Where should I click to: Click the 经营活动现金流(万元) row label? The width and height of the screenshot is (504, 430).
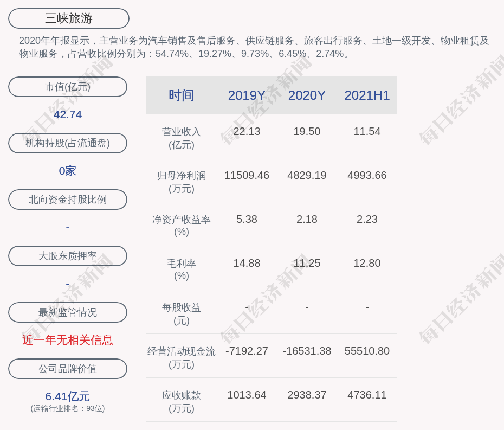[182, 358]
